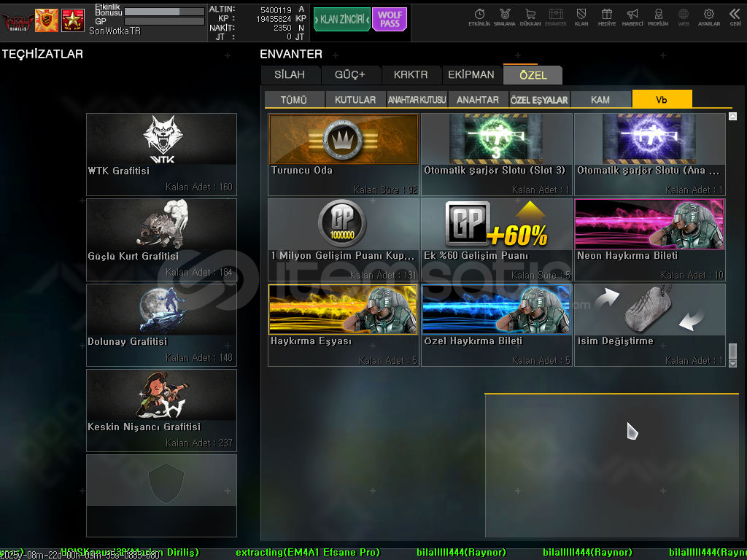Open the SIRALAMA ranking icon
Image resolution: width=747 pixels, height=560 pixels.
(505, 17)
